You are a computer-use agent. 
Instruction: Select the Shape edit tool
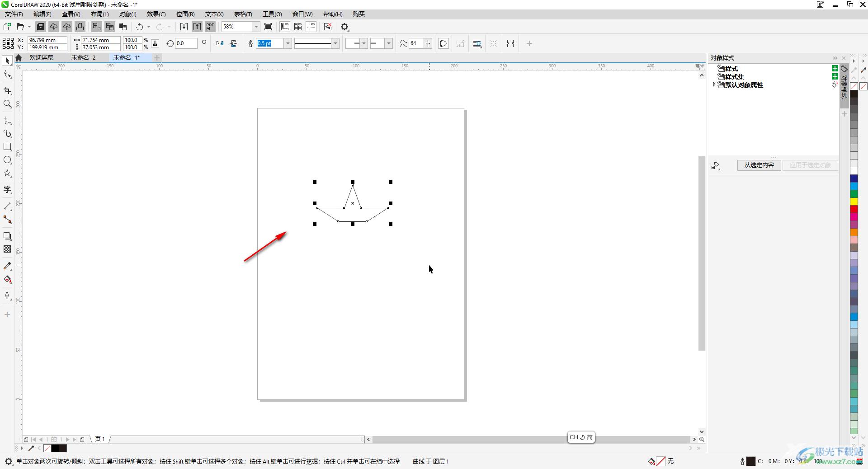click(7, 75)
